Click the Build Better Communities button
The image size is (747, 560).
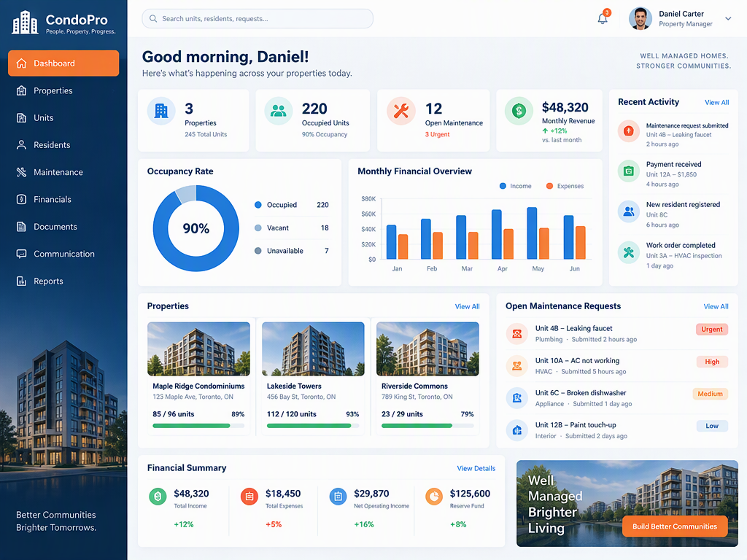click(675, 526)
